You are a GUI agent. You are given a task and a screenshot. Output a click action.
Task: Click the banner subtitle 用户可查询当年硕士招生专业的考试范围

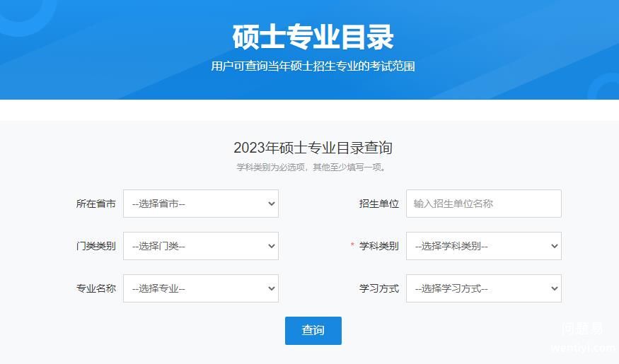[313, 66]
